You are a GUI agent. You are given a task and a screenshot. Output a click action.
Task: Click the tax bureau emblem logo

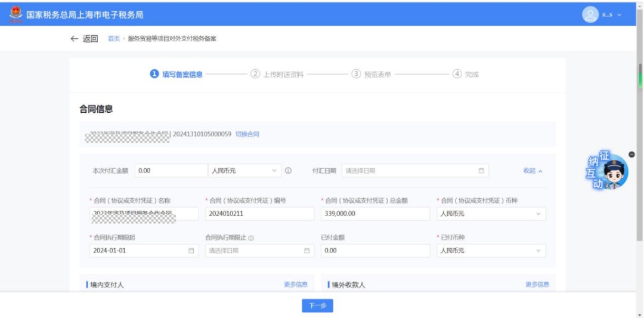[x=16, y=15]
